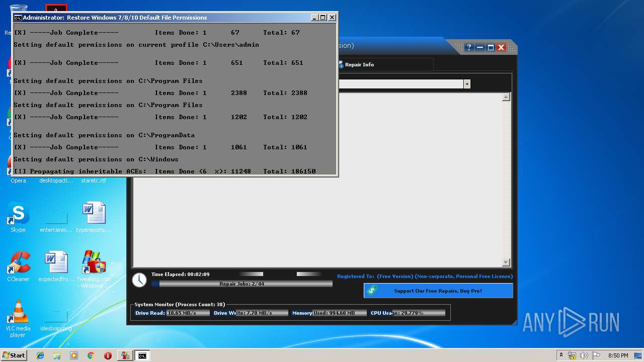644x362 pixels.
Task: Click the Repair Jobs 2/44 progress bar
Action: [x=242, y=284]
